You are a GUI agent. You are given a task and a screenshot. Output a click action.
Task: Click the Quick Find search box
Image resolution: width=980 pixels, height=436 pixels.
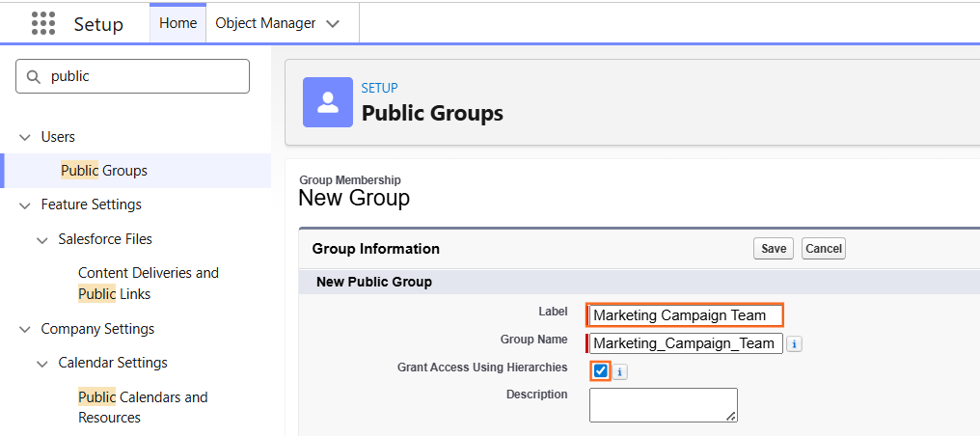[x=132, y=76]
